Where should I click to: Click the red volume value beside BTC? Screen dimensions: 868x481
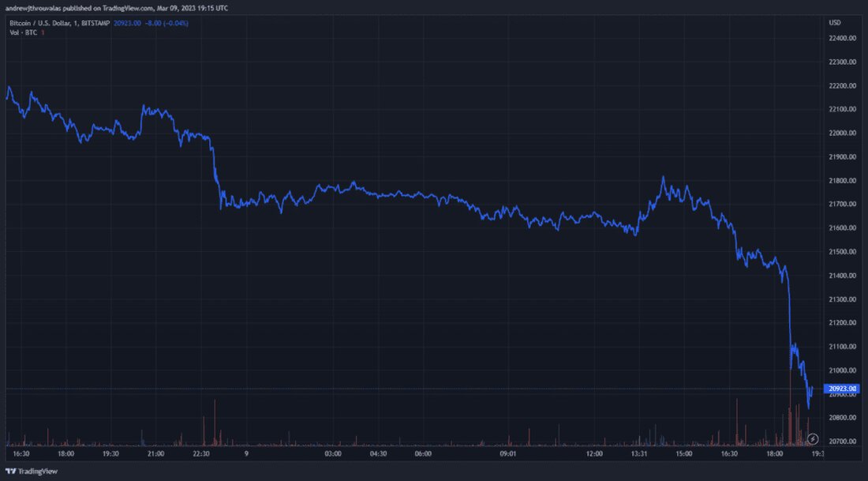(42, 33)
